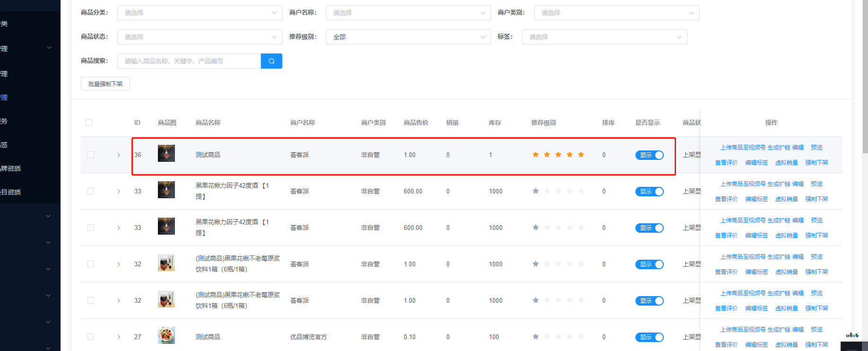The height and width of the screenshot is (351, 868).
Task: Tick the checkbox for product ID 27
Action: [x=91, y=337]
